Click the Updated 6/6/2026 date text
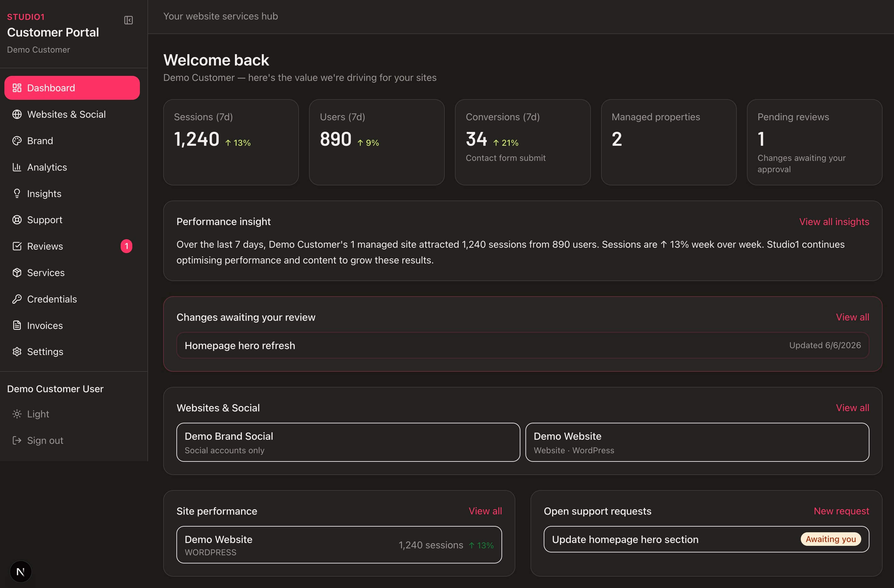The image size is (894, 588). (x=825, y=345)
